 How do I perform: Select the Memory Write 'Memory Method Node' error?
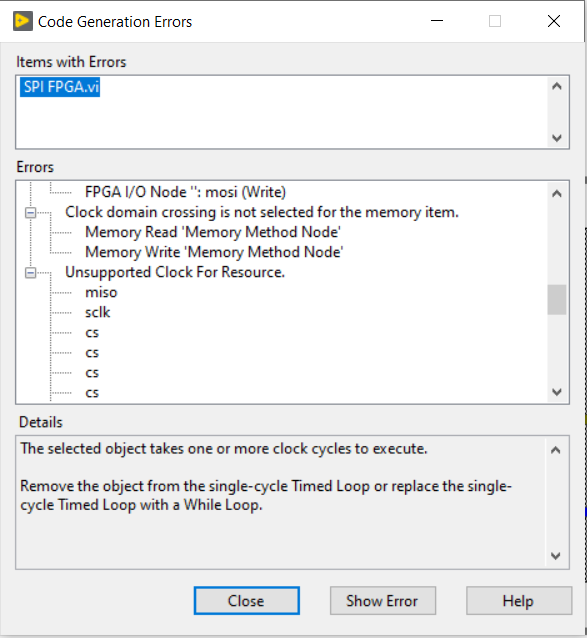214,252
